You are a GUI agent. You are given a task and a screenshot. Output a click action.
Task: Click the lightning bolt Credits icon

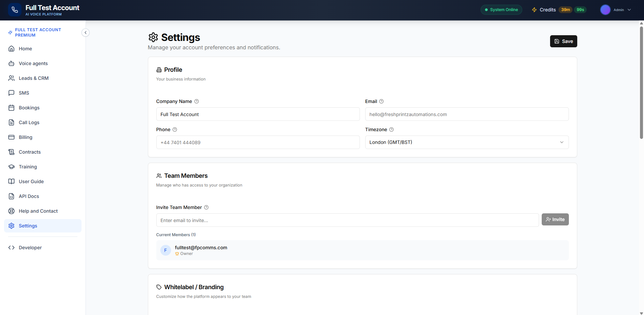click(534, 10)
